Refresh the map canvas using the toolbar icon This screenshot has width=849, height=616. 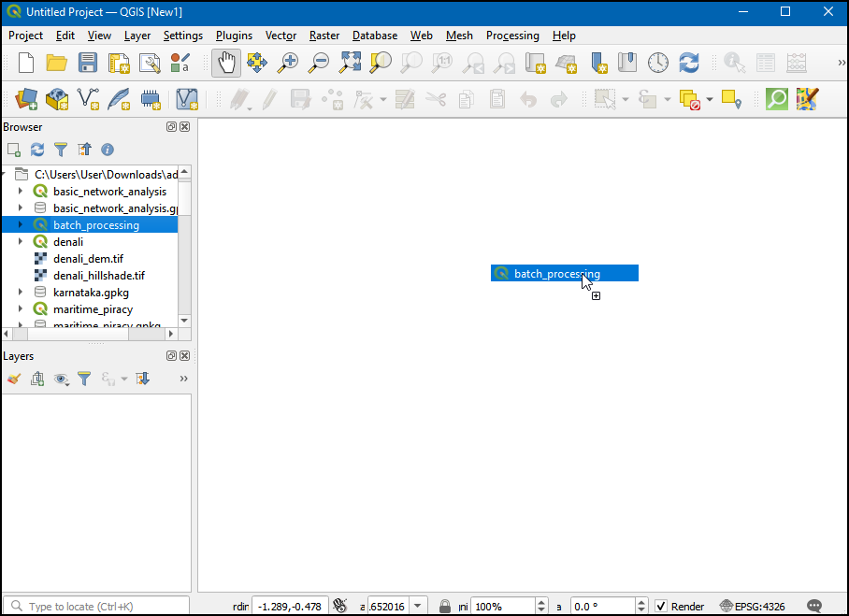[689, 63]
